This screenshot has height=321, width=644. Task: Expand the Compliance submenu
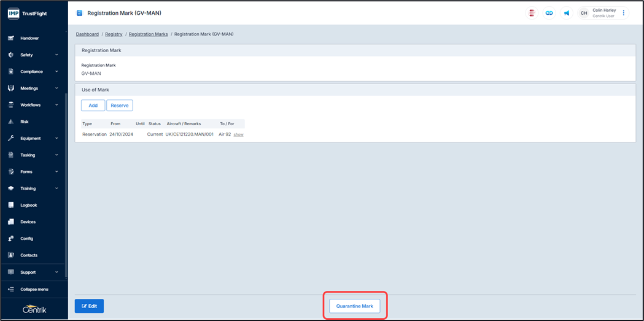tap(56, 72)
